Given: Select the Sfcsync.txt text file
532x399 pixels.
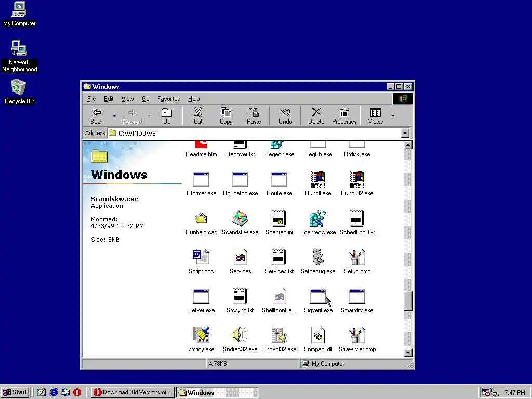Looking at the screenshot, I should 240,296.
